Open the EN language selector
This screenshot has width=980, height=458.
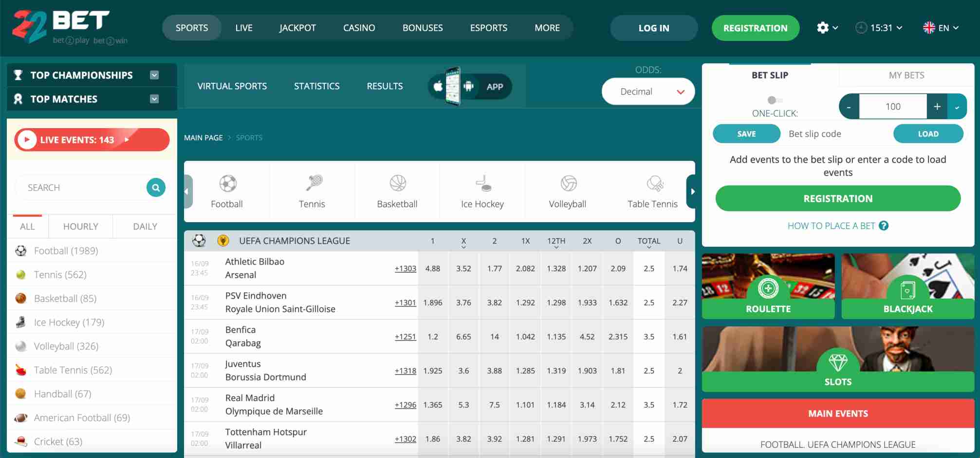click(x=940, y=28)
